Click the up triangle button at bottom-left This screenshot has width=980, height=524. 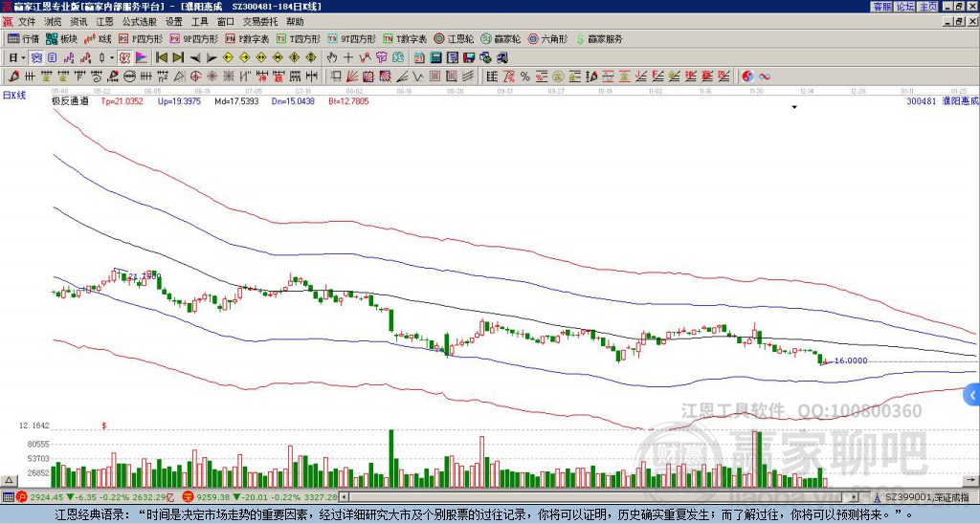click(x=9, y=480)
